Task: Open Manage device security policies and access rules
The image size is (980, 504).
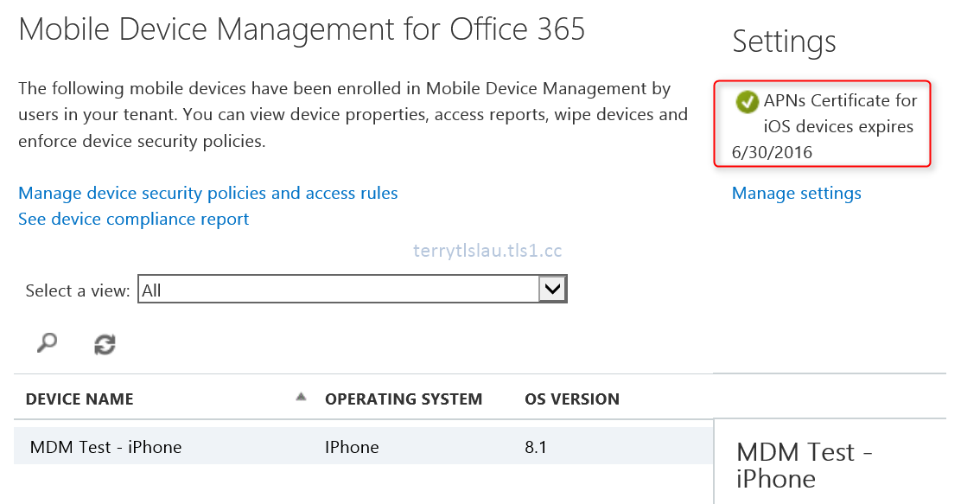Action: coord(207,193)
